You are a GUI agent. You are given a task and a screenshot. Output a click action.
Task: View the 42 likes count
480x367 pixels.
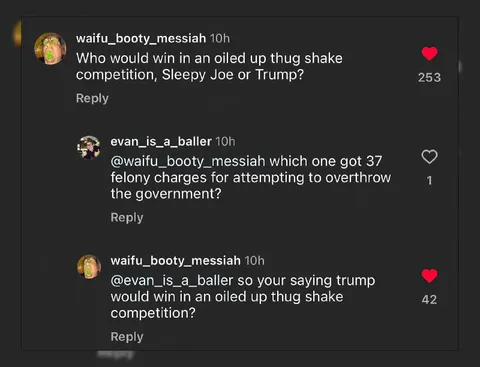coord(429,299)
